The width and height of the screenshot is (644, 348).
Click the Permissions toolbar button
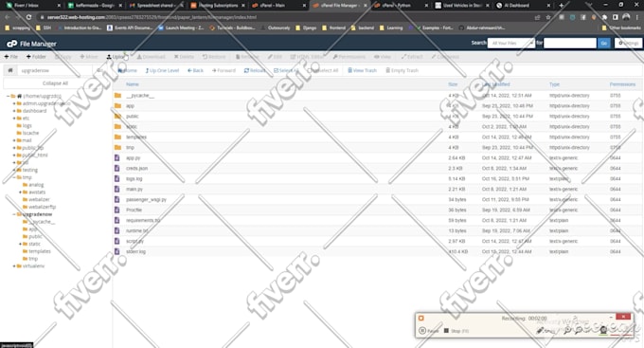tap(349, 57)
